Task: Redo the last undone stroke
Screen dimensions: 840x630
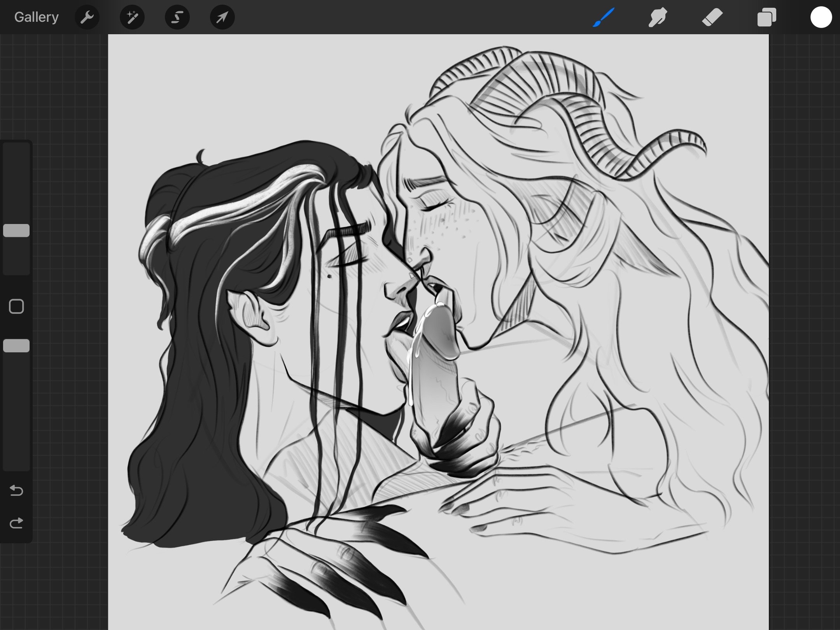Action: click(16, 523)
